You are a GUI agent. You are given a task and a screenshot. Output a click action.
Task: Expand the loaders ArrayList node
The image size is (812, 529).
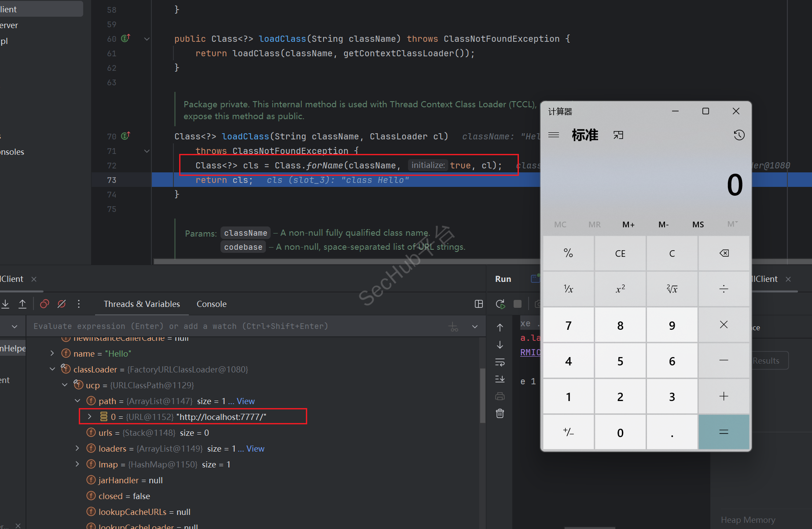(x=77, y=449)
